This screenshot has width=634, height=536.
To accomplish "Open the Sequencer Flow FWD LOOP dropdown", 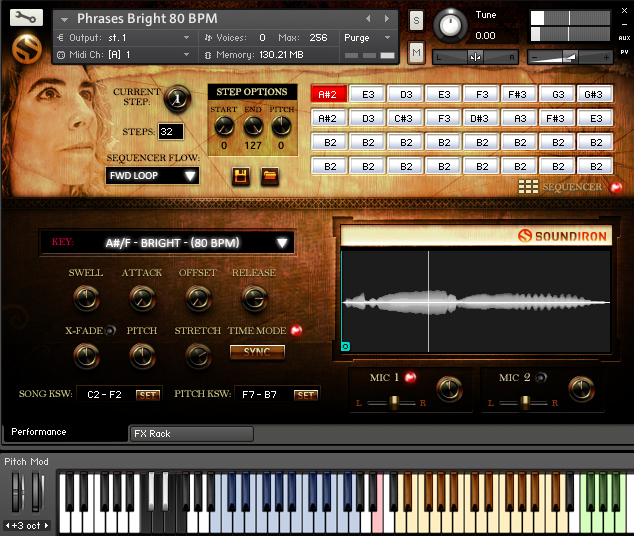I will pyautogui.click(x=152, y=176).
